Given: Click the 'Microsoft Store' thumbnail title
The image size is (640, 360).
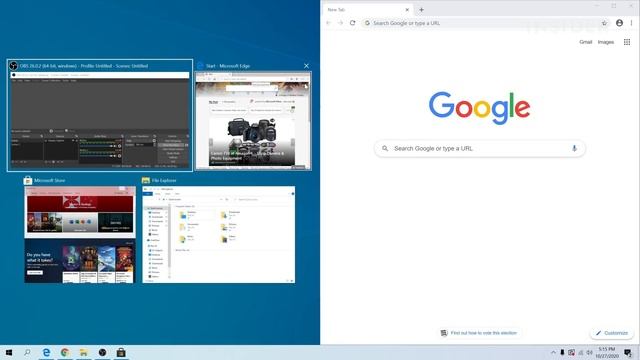Looking at the screenshot, I should coord(49,180).
